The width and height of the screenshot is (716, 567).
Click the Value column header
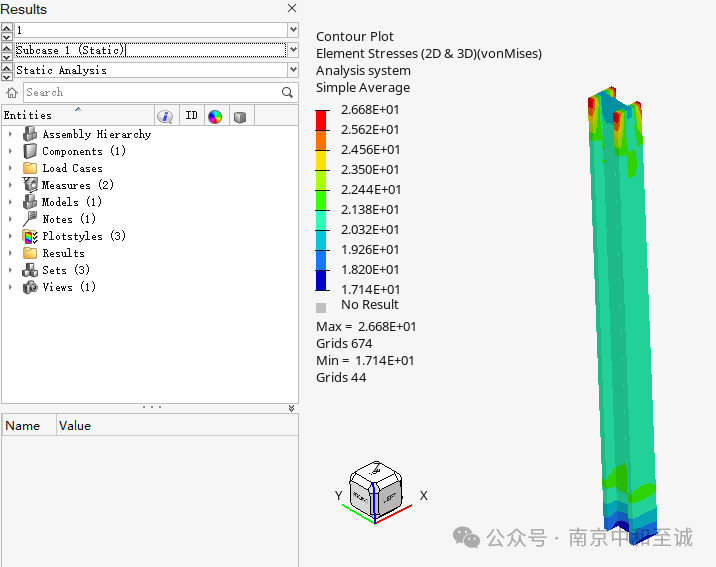[177, 425]
